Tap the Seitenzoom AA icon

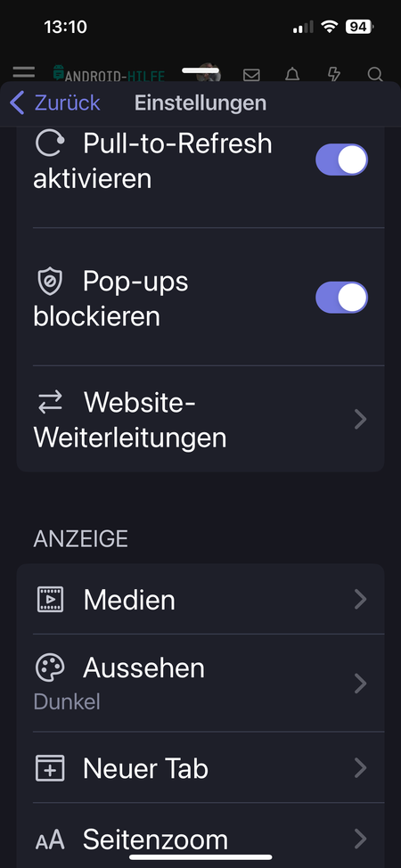pyautogui.click(x=50, y=841)
